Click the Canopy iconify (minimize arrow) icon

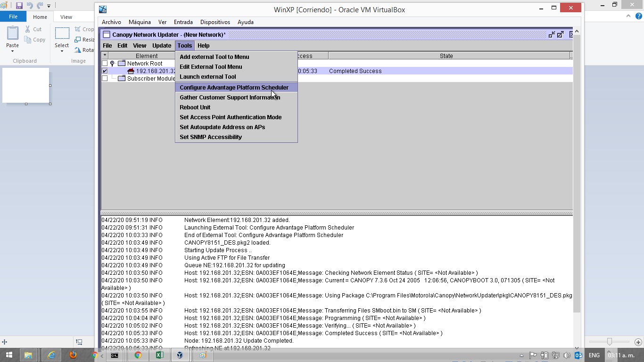pyautogui.click(x=552, y=34)
